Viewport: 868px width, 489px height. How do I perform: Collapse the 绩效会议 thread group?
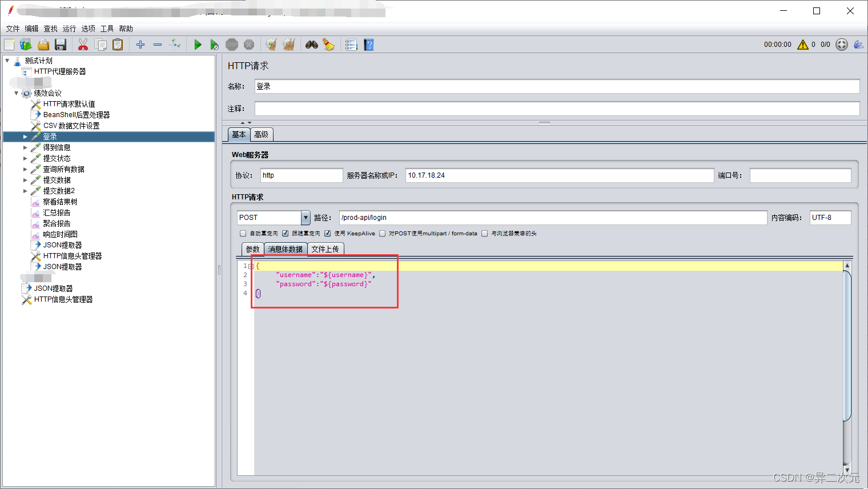click(x=17, y=93)
